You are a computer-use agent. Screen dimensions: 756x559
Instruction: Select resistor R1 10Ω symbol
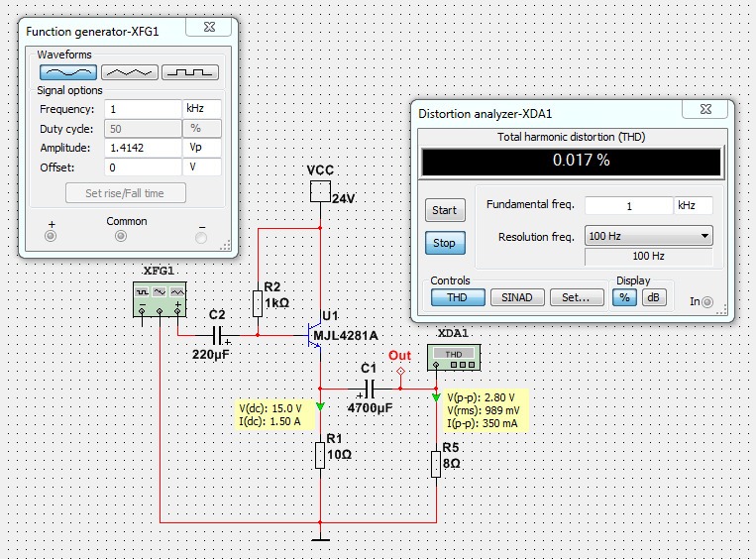pyautogui.click(x=320, y=455)
